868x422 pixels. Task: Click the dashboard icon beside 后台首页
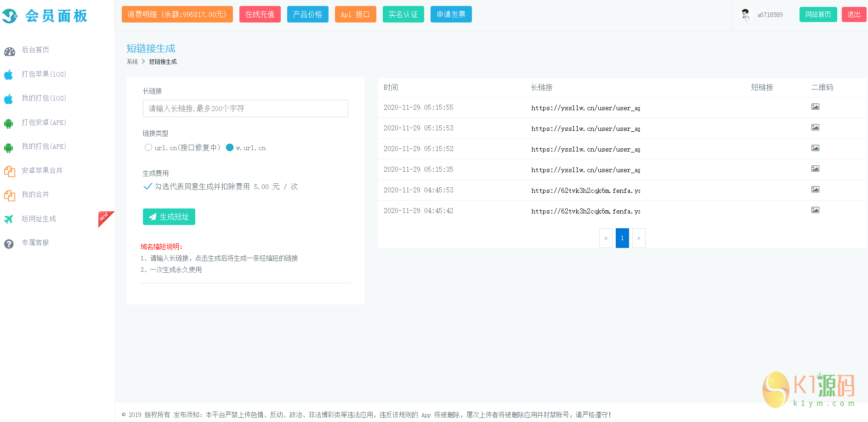9,51
